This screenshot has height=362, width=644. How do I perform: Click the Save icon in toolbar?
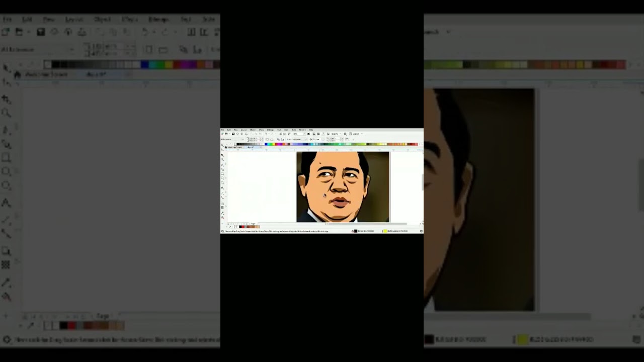pos(233,134)
